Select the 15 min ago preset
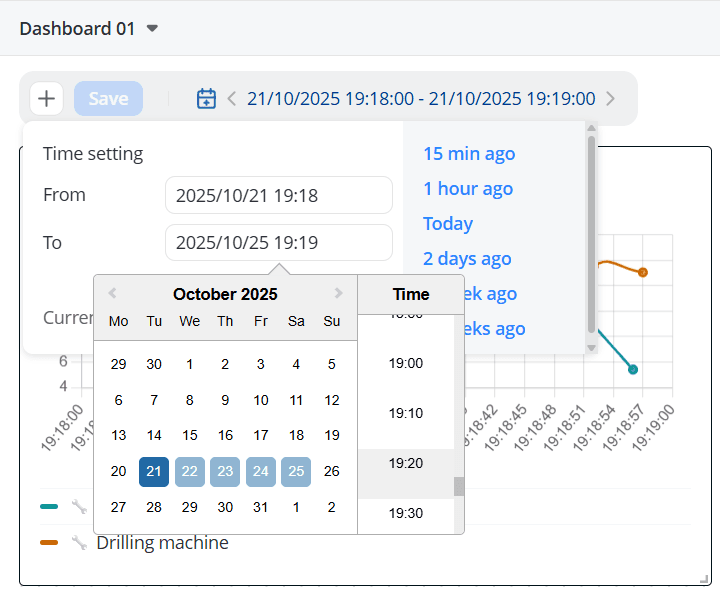The image size is (720, 593). point(469,154)
